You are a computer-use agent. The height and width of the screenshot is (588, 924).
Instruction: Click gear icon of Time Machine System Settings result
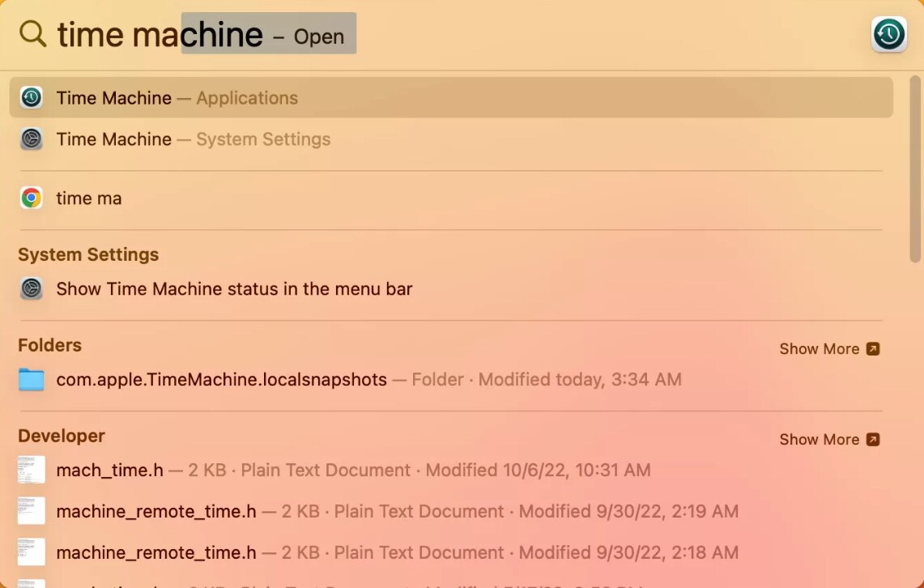pos(32,139)
